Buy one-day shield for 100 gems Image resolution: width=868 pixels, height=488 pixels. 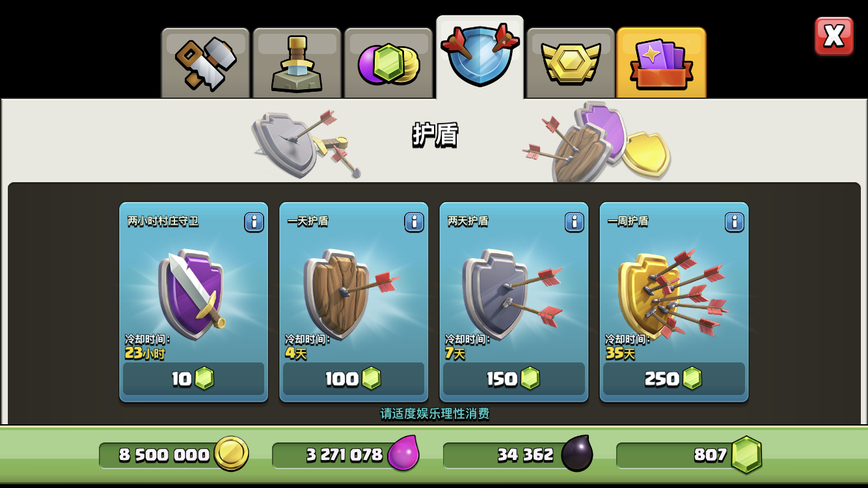[x=353, y=379]
